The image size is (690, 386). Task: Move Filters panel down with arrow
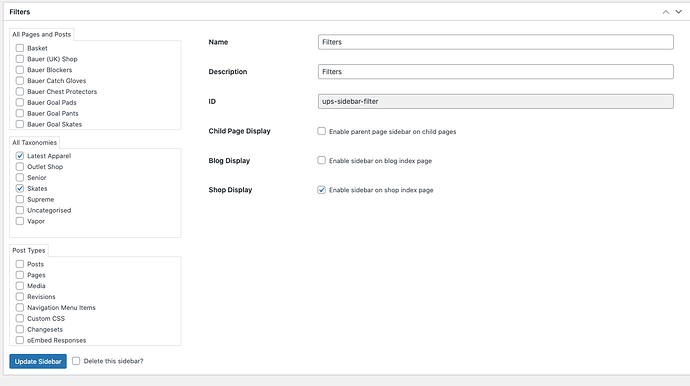[679, 12]
